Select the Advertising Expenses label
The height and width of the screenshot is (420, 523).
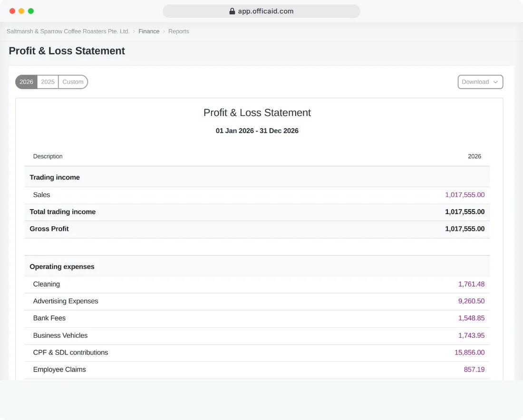pos(66,301)
